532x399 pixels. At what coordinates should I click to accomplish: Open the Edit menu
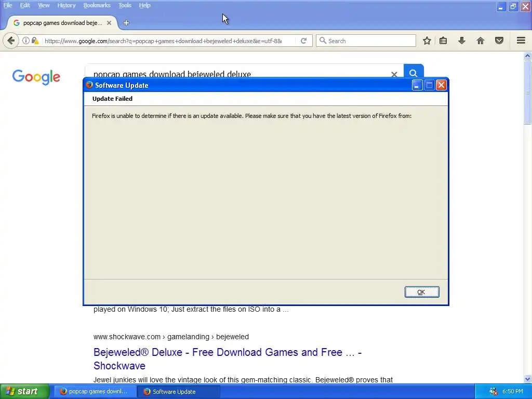(x=25, y=5)
